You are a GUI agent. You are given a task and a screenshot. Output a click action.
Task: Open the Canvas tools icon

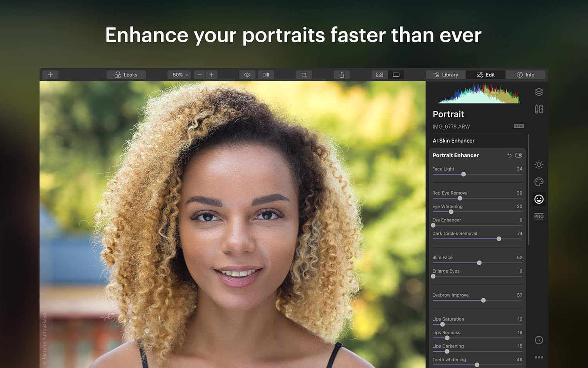pyautogui.click(x=539, y=109)
